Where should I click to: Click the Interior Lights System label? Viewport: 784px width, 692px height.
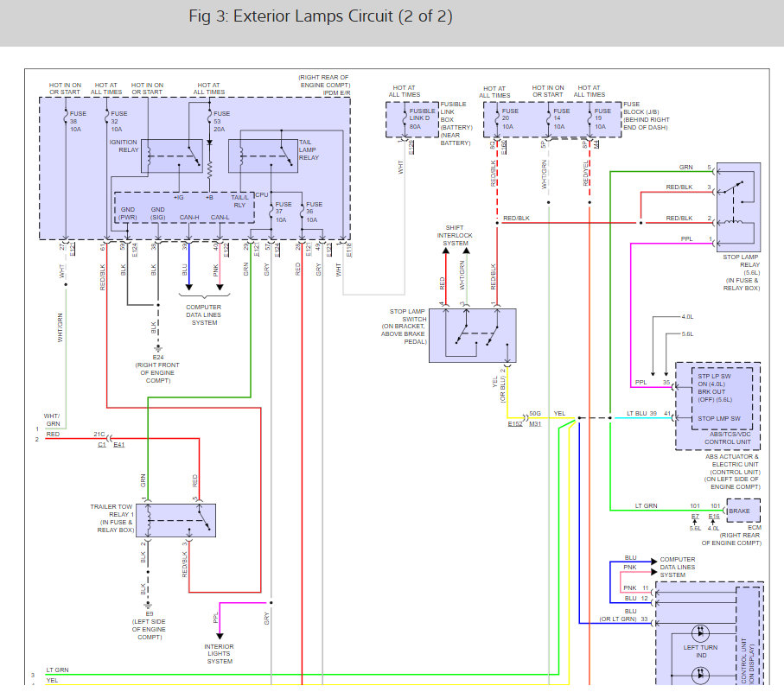coord(220,653)
